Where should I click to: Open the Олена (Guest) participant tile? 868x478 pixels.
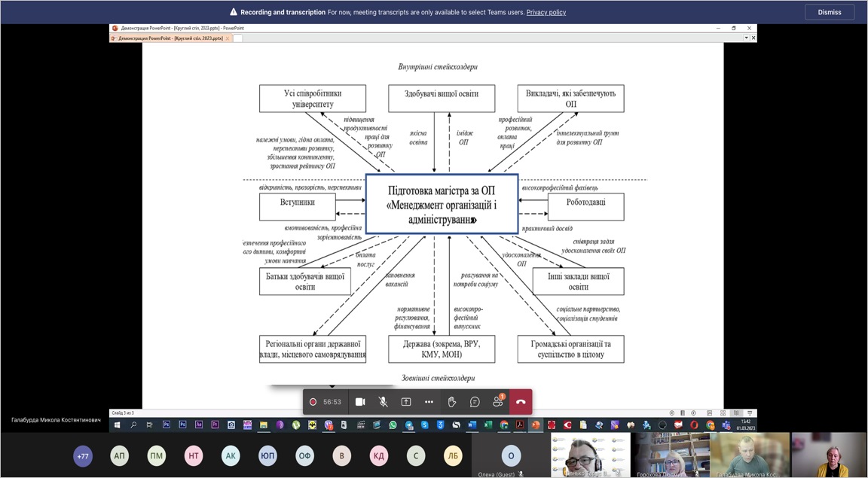click(512, 456)
